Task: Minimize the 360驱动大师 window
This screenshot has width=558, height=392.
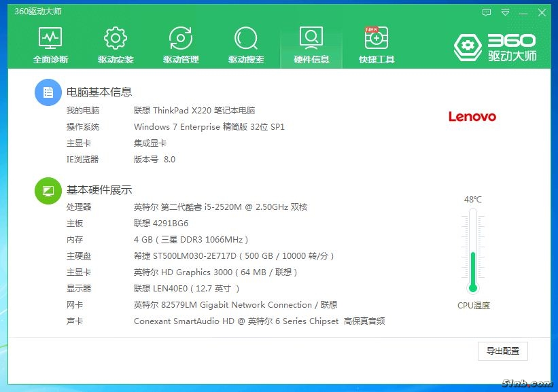Action: [x=523, y=13]
